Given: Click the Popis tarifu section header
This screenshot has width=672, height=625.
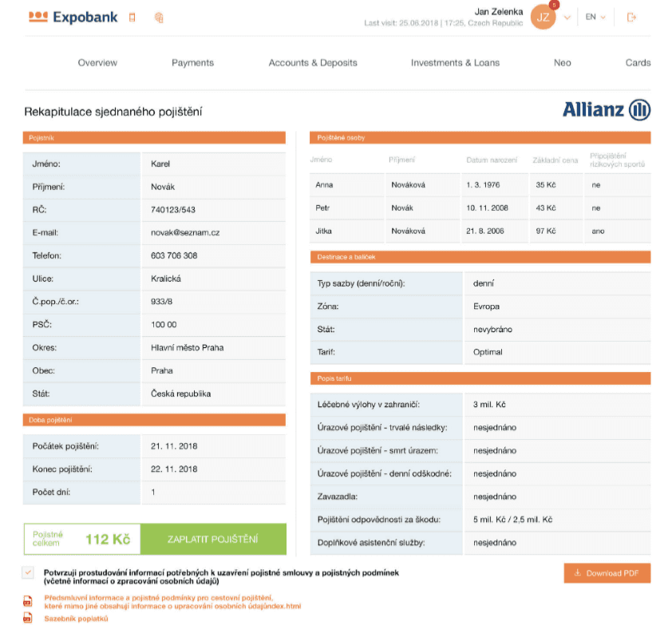Looking at the screenshot, I should click(480, 378).
